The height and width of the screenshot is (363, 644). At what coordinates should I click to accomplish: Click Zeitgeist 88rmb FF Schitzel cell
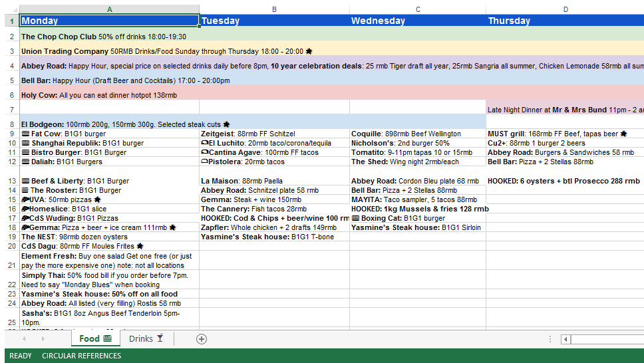(x=274, y=134)
